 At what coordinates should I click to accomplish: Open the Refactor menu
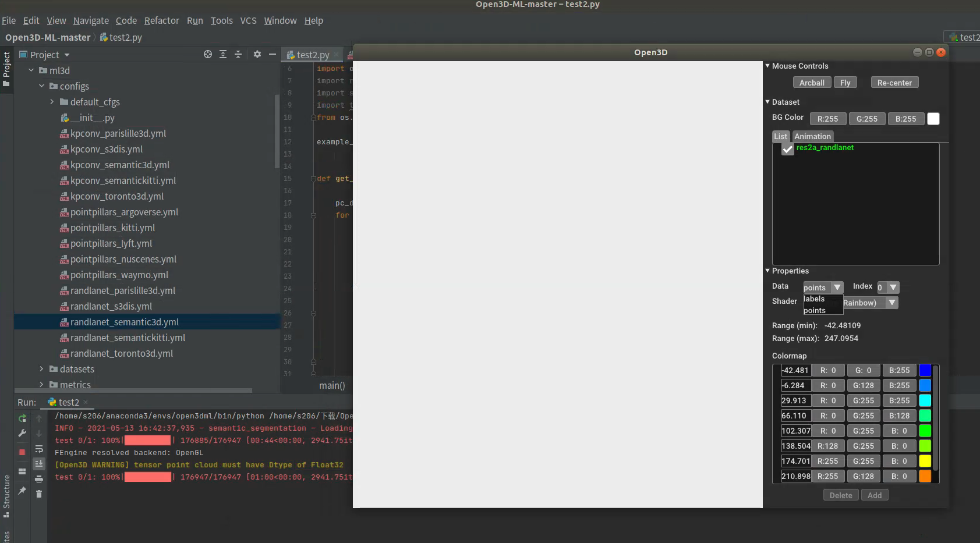coord(161,20)
